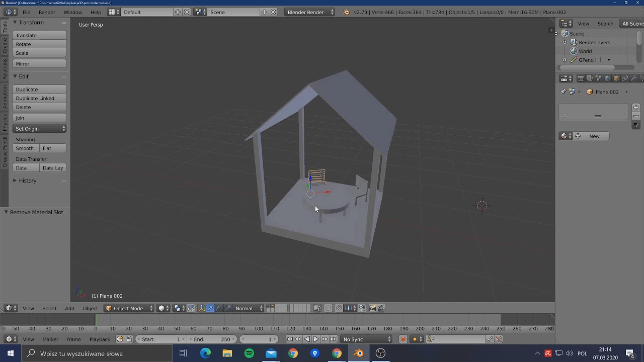The width and height of the screenshot is (644, 362).
Task: Click the Mirror button
Action: tap(40, 64)
